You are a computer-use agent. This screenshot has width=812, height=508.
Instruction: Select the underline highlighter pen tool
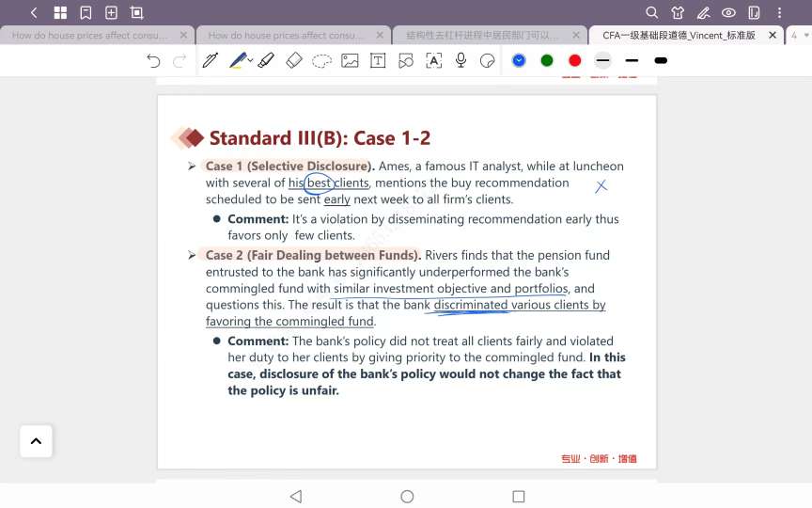(x=238, y=60)
